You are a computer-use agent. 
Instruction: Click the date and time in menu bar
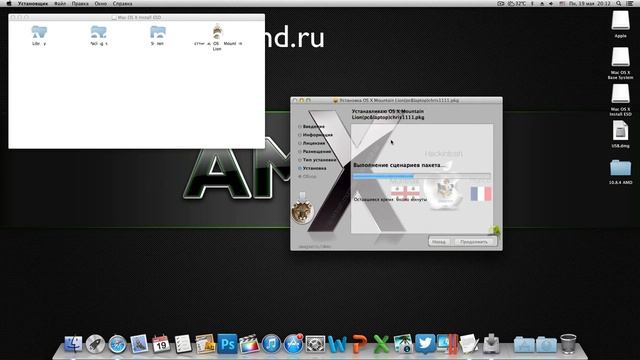591,3
